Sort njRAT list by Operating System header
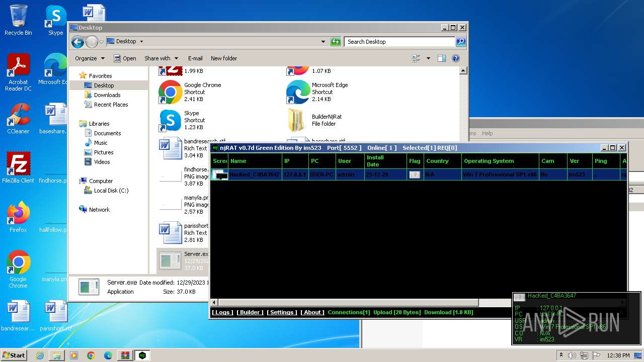Viewport: 644px width, 362px height. (x=500, y=161)
